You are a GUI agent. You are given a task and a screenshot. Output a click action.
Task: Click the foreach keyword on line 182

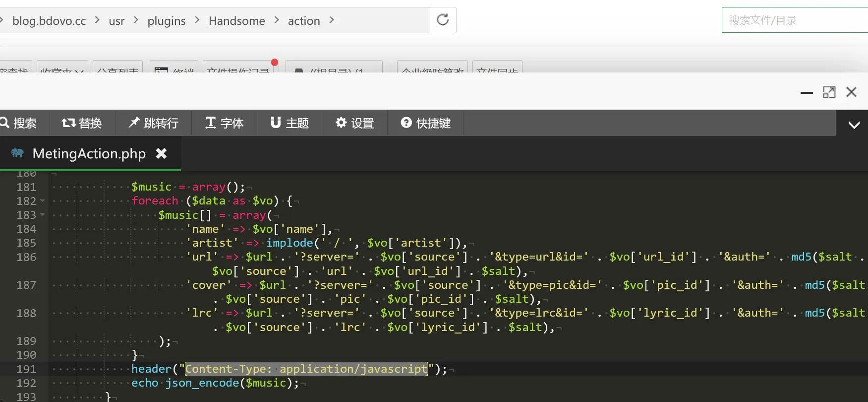[x=155, y=201]
